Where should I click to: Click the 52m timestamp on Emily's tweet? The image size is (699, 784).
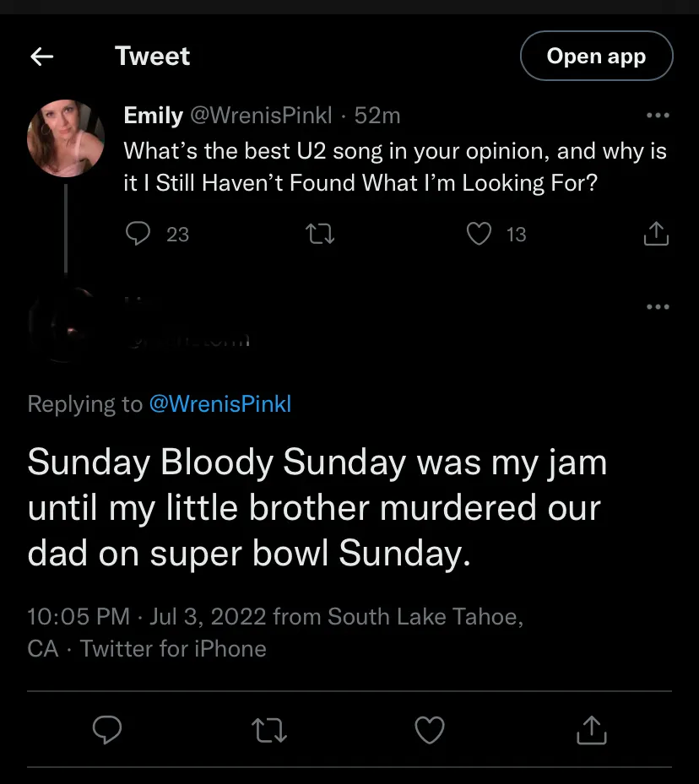[377, 116]
